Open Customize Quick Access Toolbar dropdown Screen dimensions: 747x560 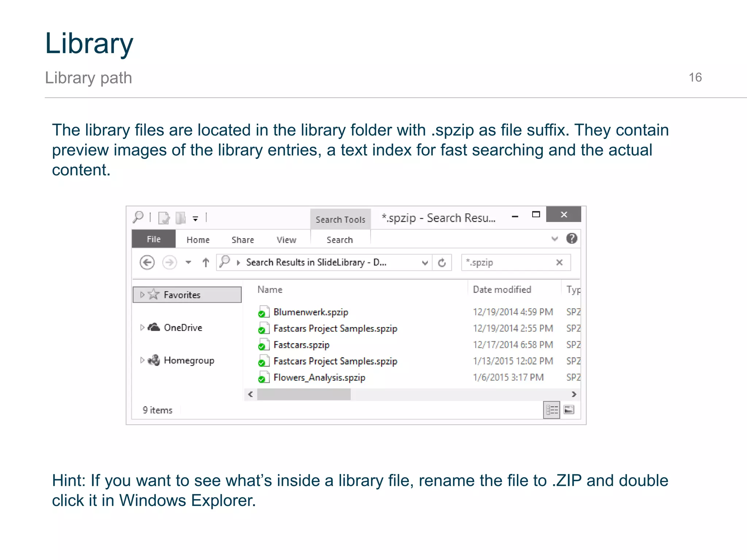(196, 219)
